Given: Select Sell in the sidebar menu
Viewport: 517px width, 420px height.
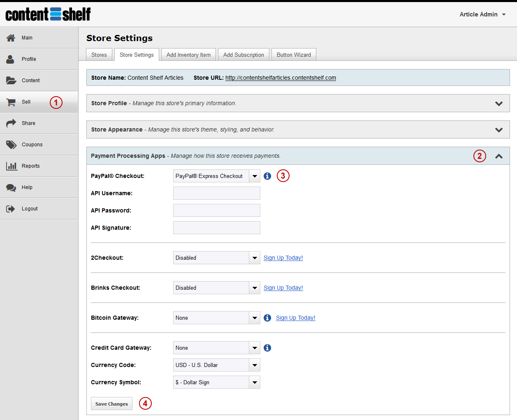Looking at the screenshot, I should tap(39, 102).
